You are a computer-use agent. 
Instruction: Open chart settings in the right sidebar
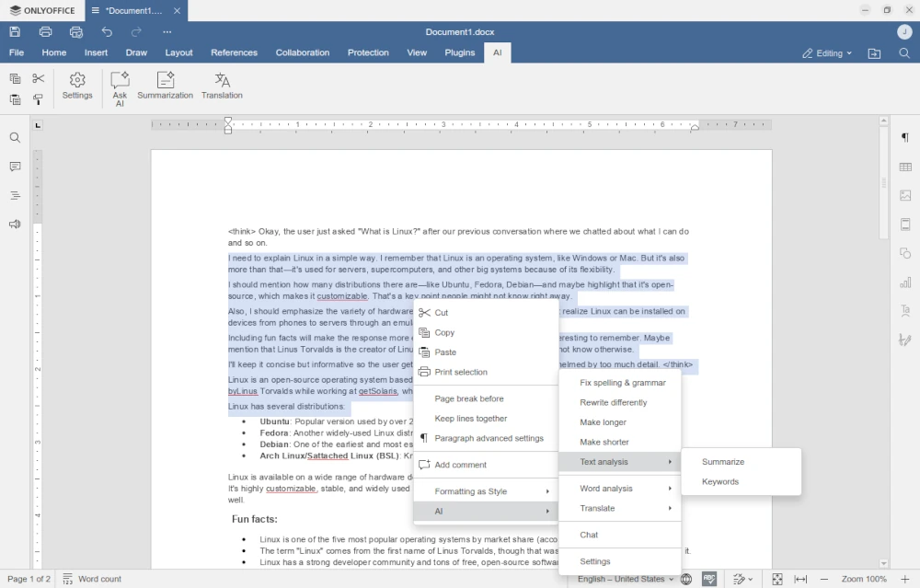[x=904, y=282]
